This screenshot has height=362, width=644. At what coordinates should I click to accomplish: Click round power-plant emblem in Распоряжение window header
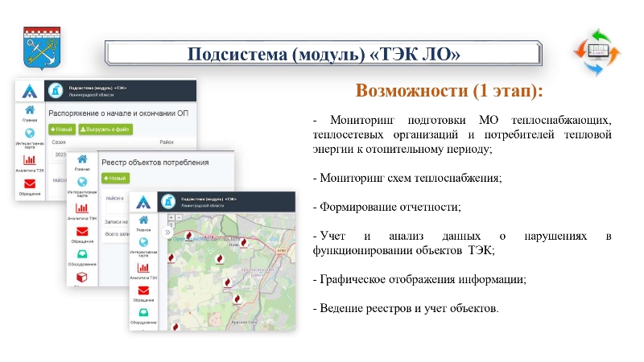coord(56,91)
